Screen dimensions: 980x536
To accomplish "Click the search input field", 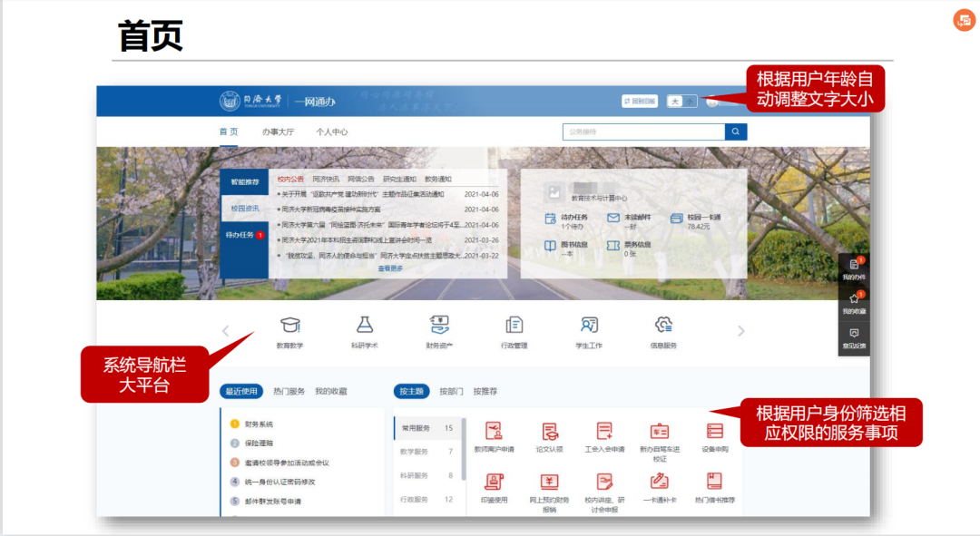I will point(642,132).
